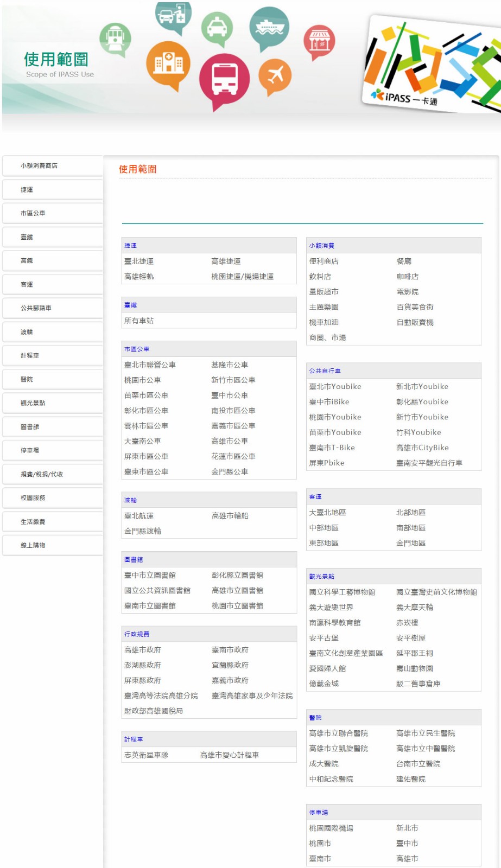The image size is (501, 868).
Task: Open 觀光景點 in the sidebar menu
Action: 53,403
